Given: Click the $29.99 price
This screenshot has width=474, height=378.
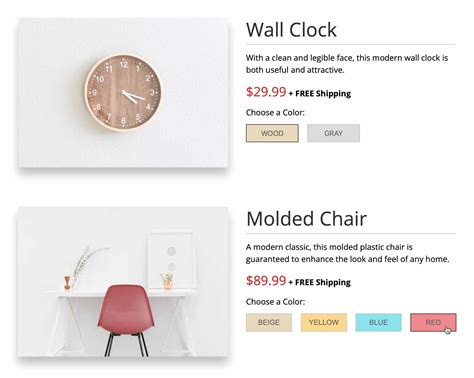Looking at the screenshot, I should pos(266,92).
